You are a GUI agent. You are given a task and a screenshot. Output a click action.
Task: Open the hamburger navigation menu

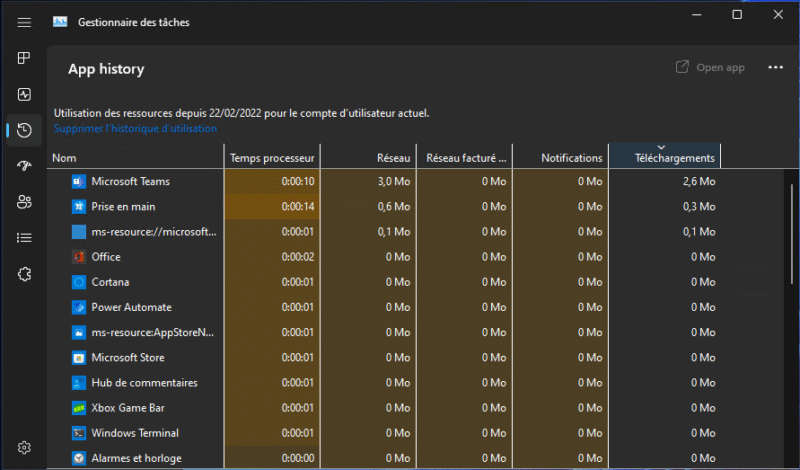tap(24, 22)
